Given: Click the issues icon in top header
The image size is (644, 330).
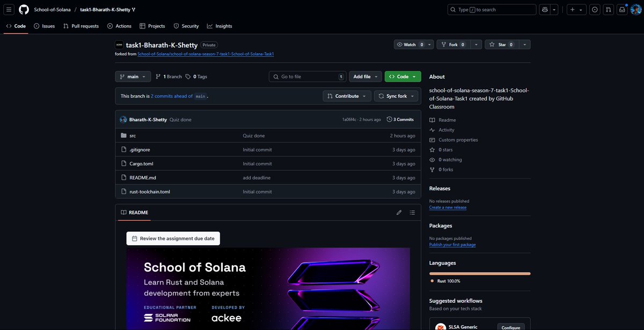Looking at the screenshot, I should click(595, 10).
